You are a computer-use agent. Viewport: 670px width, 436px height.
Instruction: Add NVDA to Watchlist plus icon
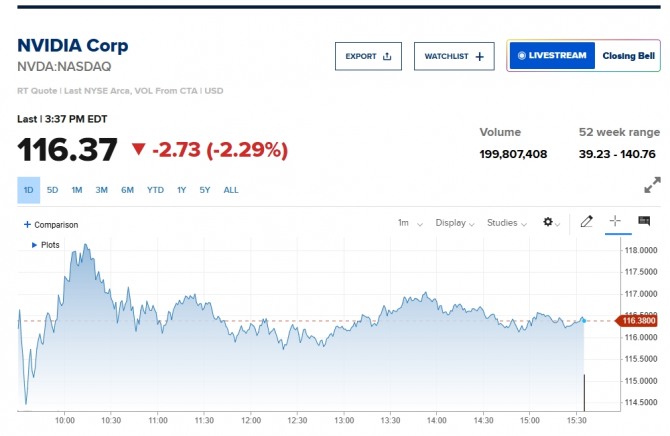point(479,57)
